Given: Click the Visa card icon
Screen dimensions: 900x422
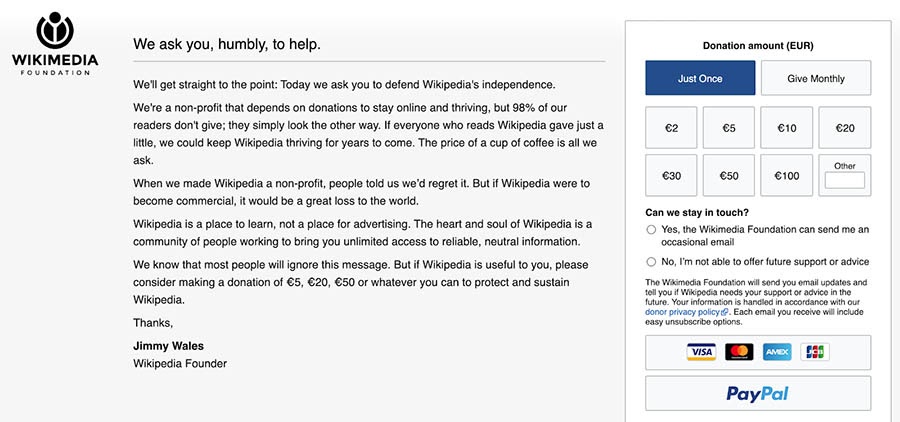Looking at the screenshot, I should point(701,352).
